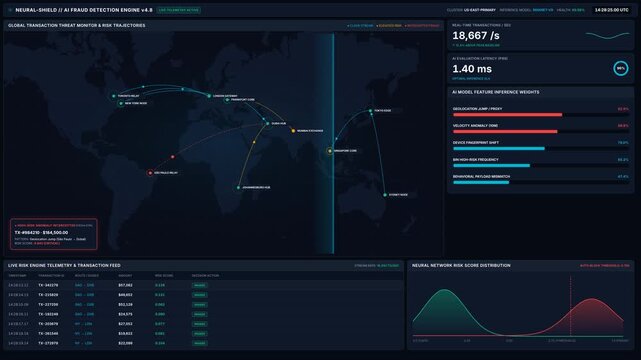
Task: Select the Sydney Node marker
Action: 385,195
